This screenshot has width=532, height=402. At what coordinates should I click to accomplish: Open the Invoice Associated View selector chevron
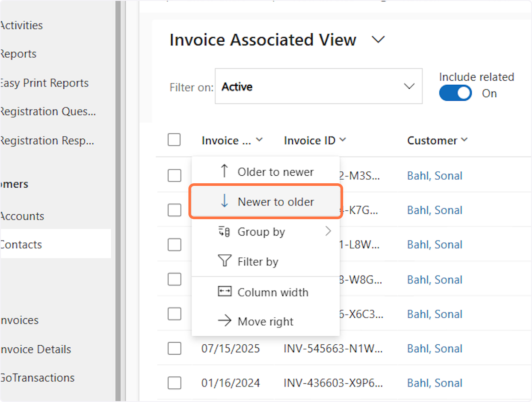coord(378,40)
